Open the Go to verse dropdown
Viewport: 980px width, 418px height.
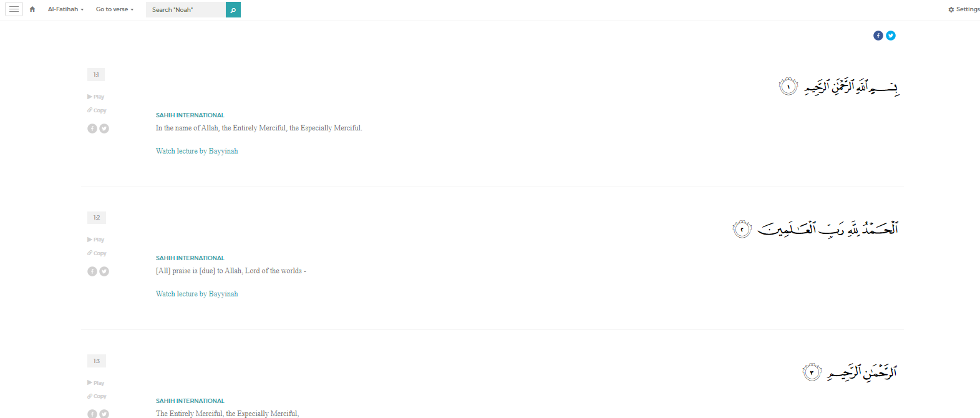coord(115,9)
